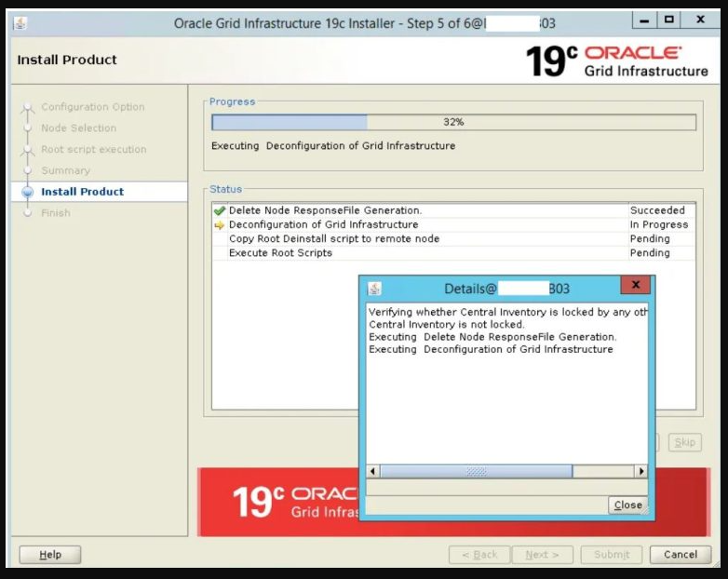This screenshot has width=728, height=579.
Task: Select the Install Product step in sidebar
Action: tap(83, 192)
